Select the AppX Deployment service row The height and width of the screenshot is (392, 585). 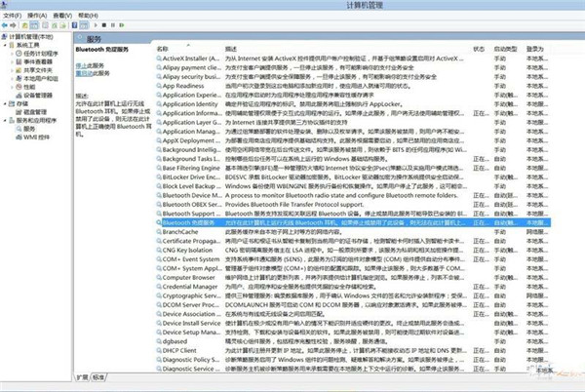(353, 140)
